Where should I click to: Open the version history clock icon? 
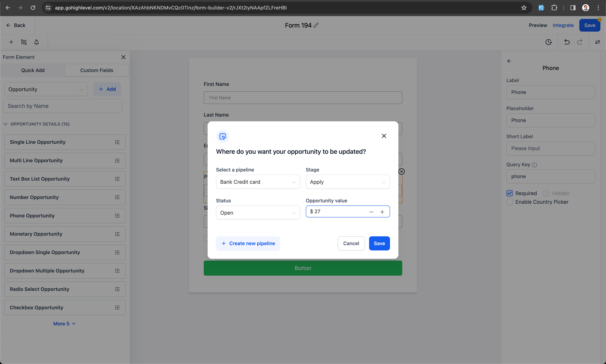548,42
